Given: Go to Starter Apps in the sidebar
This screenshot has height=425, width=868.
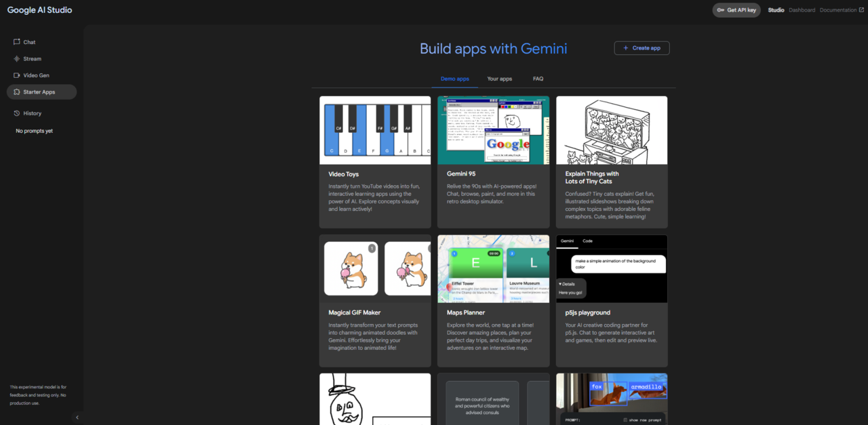Looking at the screenshot, I should point(41,92).
